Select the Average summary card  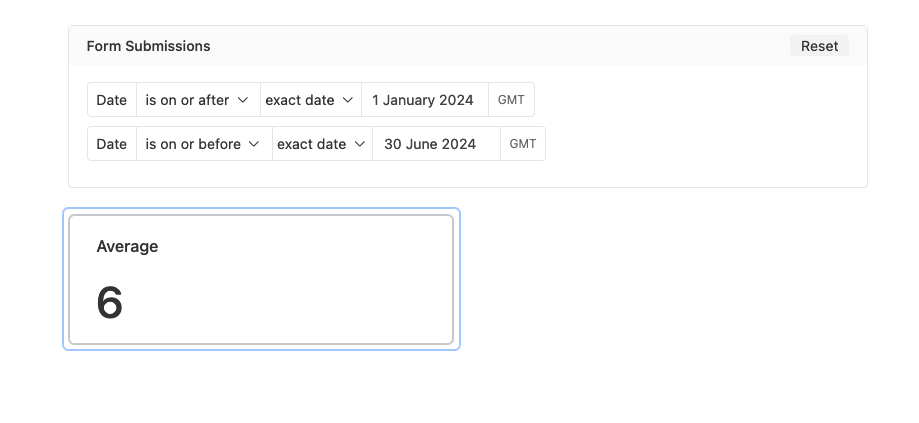pos(261,279)
